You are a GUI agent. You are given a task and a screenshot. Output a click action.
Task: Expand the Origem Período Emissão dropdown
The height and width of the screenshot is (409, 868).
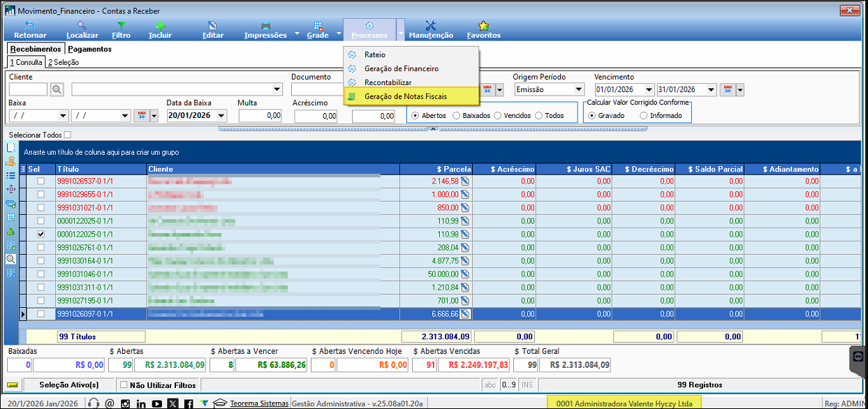578,89
